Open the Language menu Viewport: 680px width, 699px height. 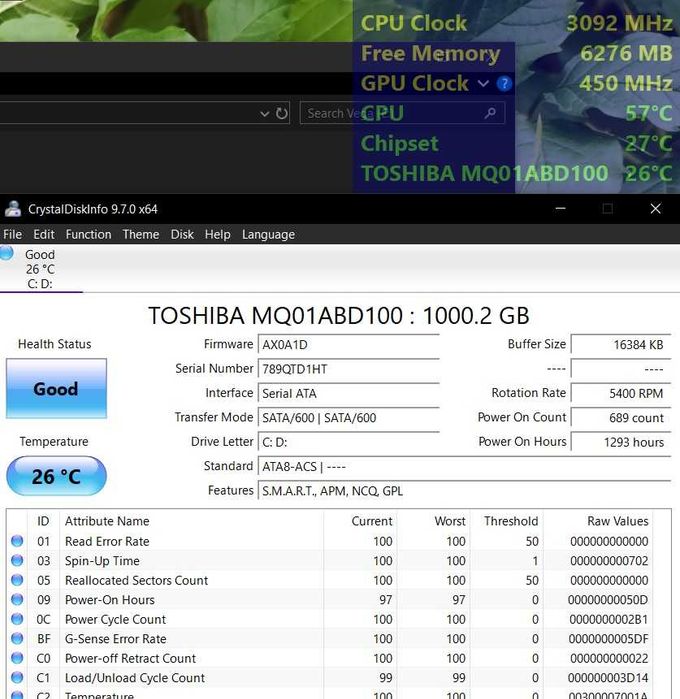[x=268, y=234]
